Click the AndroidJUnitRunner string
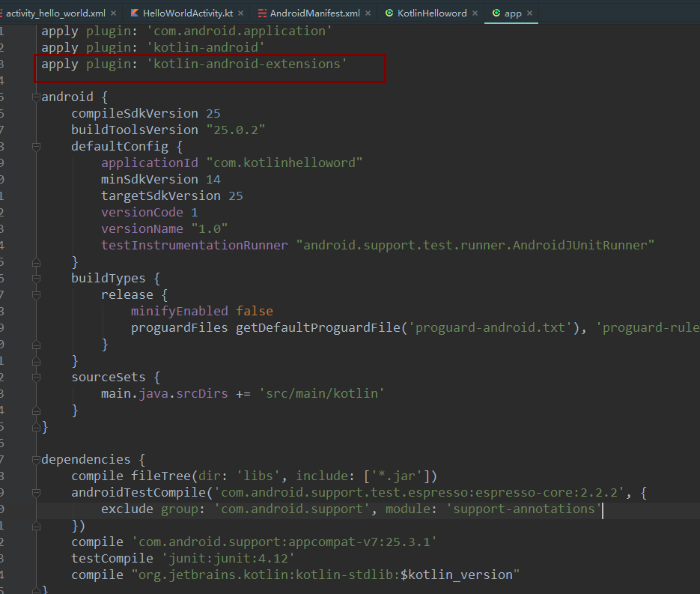Image resolution: width=700 pixels, height=594 pixels. tap(475, 245)
